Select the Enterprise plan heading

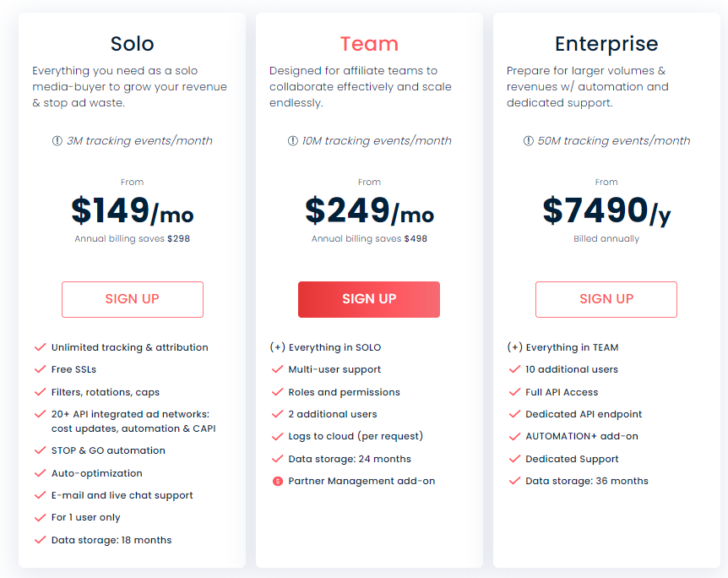[x=606, y=45]
